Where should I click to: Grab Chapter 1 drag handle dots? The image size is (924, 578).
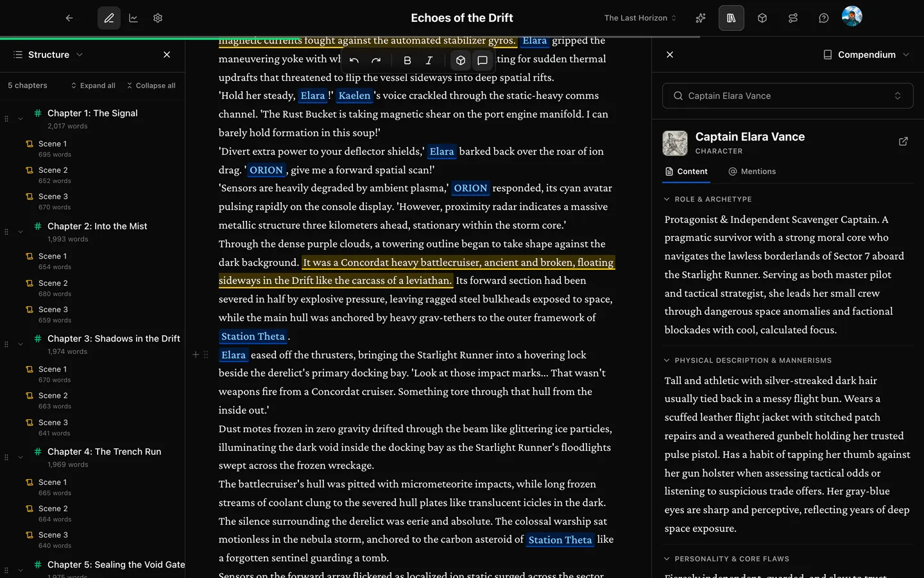point(6,119)
